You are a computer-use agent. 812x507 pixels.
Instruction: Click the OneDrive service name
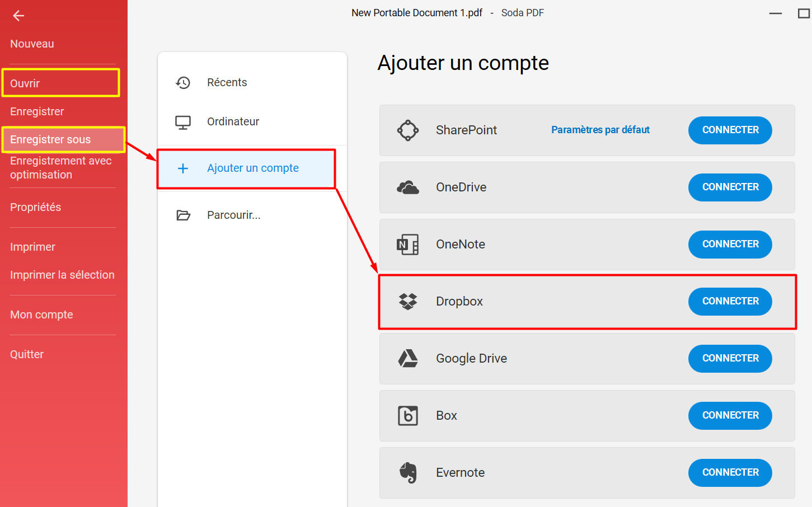point(461,187)
